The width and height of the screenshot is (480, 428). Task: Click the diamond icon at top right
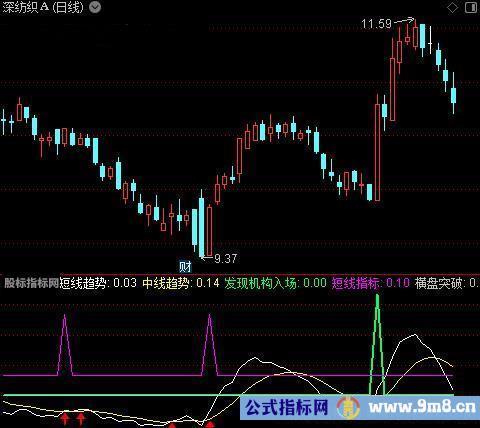pos(453,8)
